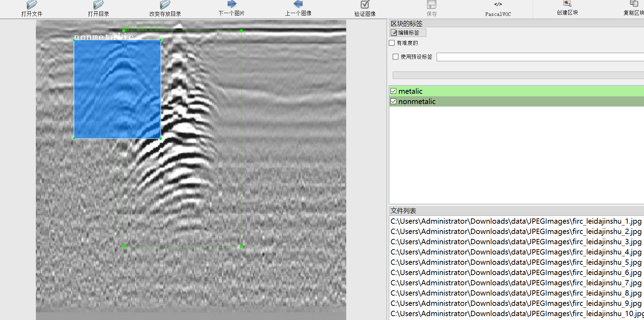The height and width of the screenshot is (320, 644).
Task: Open firc_leidajinshu_8.jpg in file list
Action: point(516,293)
